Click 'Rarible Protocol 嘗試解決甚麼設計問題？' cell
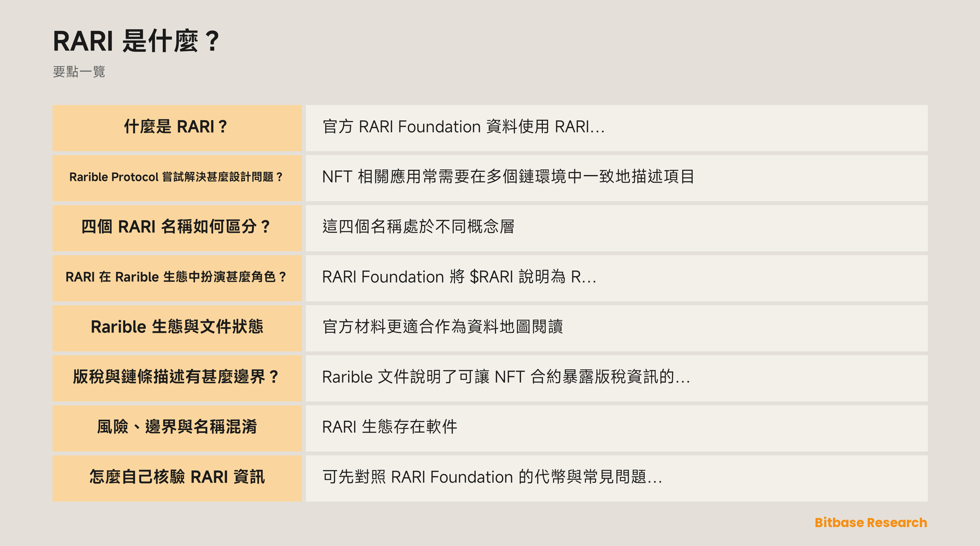This screenshot has height=546, width=980. point(177,178)
